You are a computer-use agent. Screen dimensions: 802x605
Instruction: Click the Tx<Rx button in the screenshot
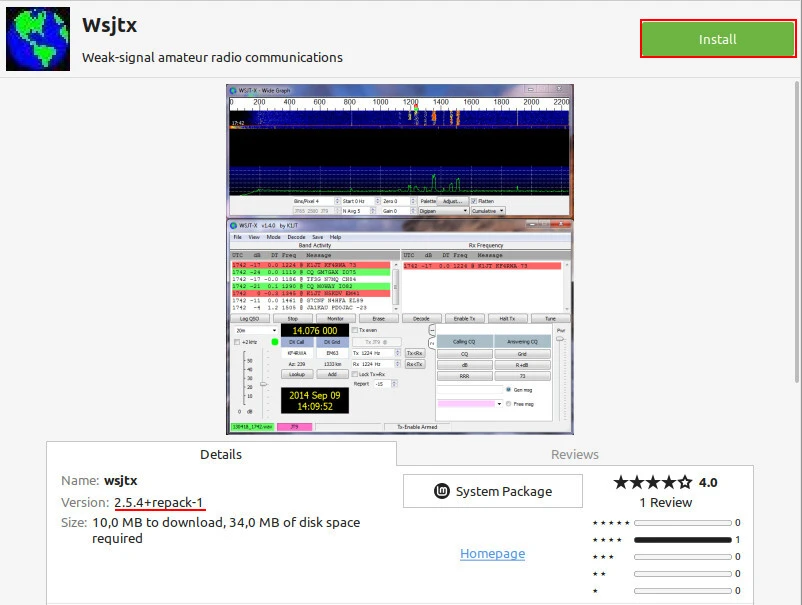point(416,353)
